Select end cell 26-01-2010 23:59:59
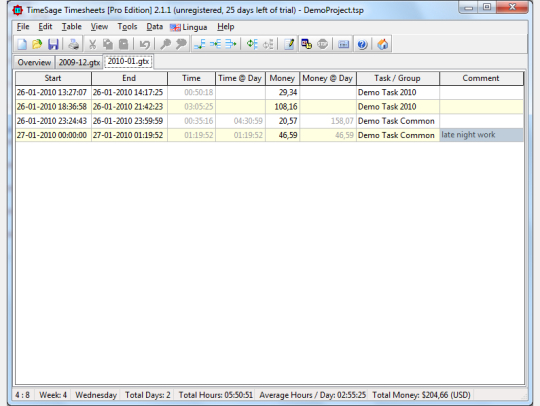Viewport: 540px width, 406px height. click(129, 121)
